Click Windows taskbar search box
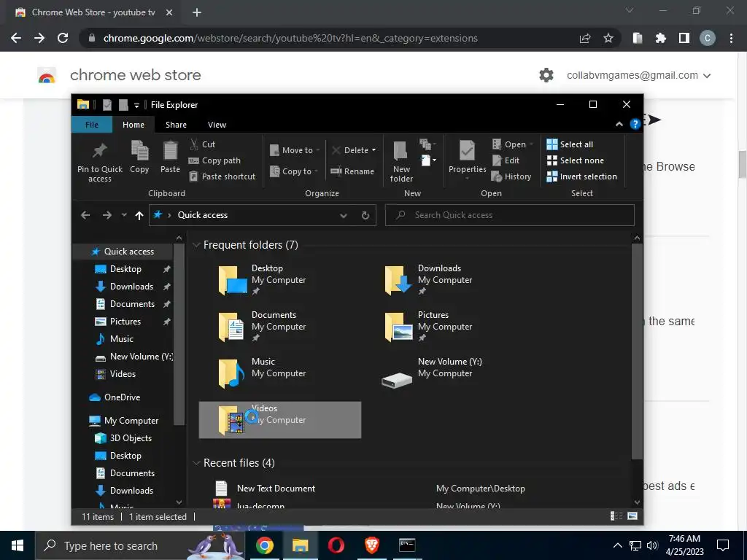 point(141,545)
